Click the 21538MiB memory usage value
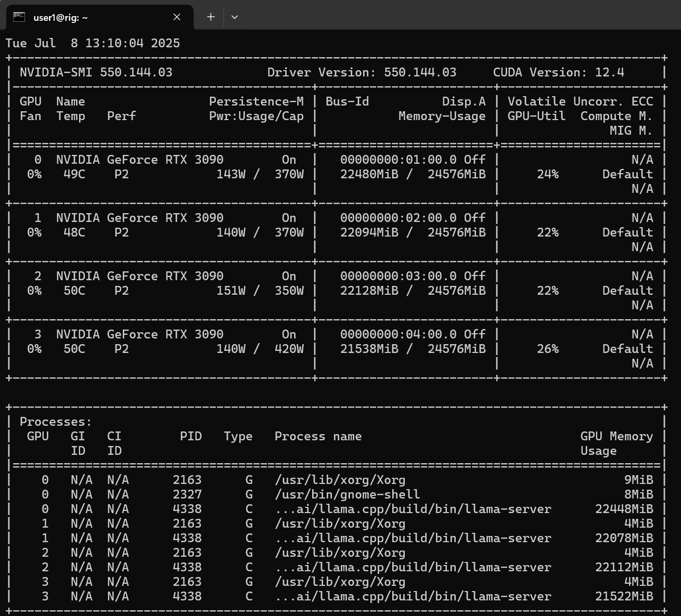The image size is (681, 616). click(369, 349)
